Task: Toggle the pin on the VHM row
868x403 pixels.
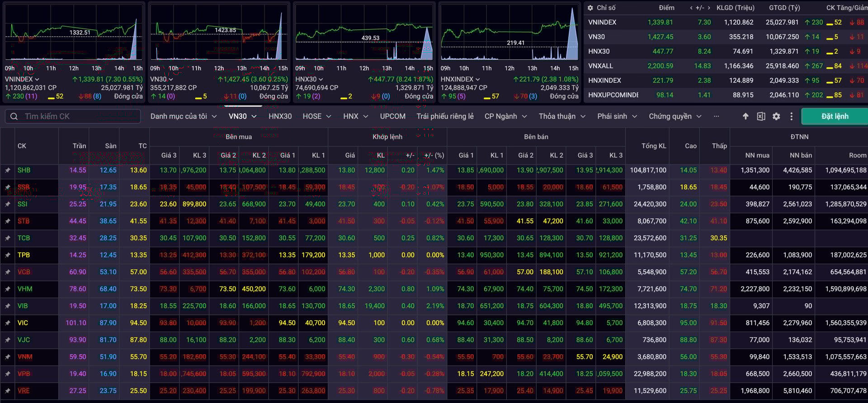Action: coord(8,289)
